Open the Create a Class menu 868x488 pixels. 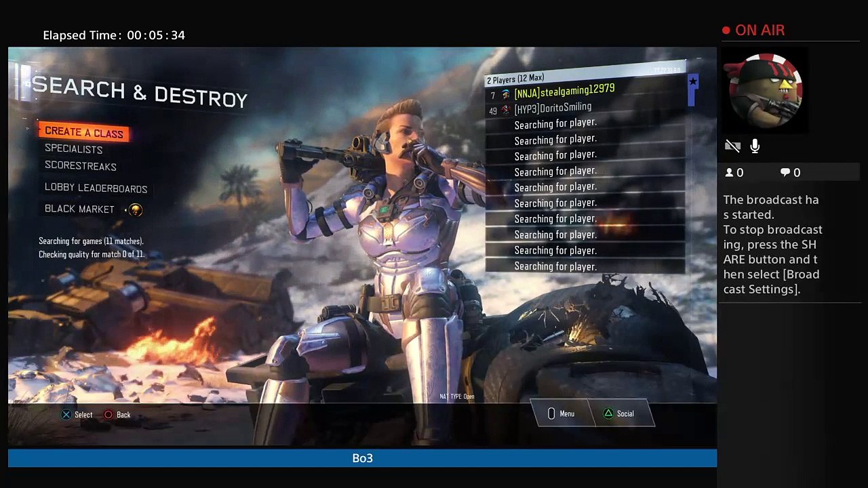[84, 133]
